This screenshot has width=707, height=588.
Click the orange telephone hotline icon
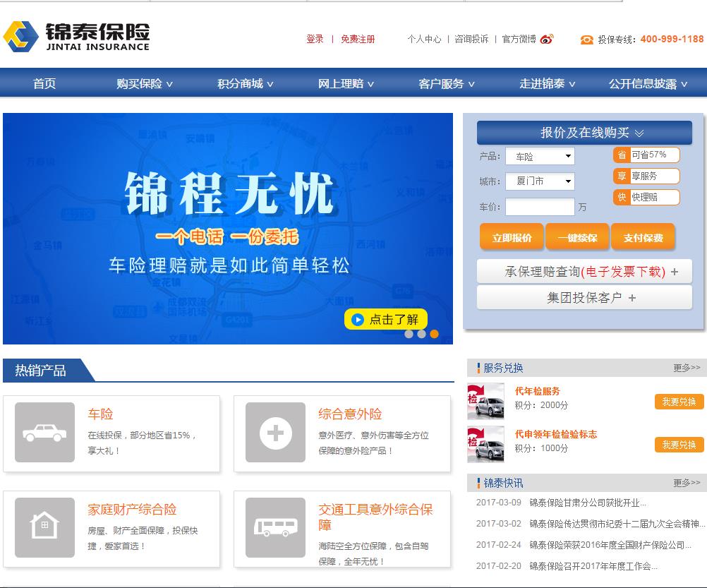586,40
